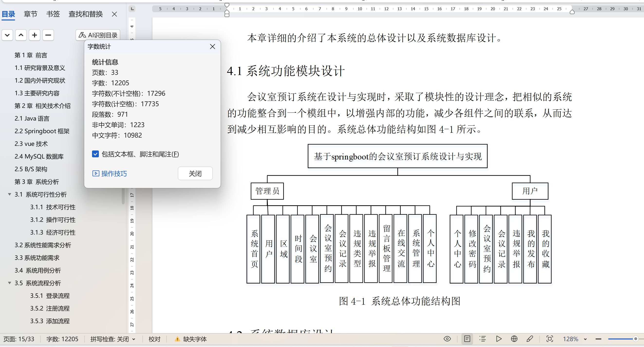This screenshot has width=644, height=347.
Task: Click the page layout view icon
Action: pos(467,339)
